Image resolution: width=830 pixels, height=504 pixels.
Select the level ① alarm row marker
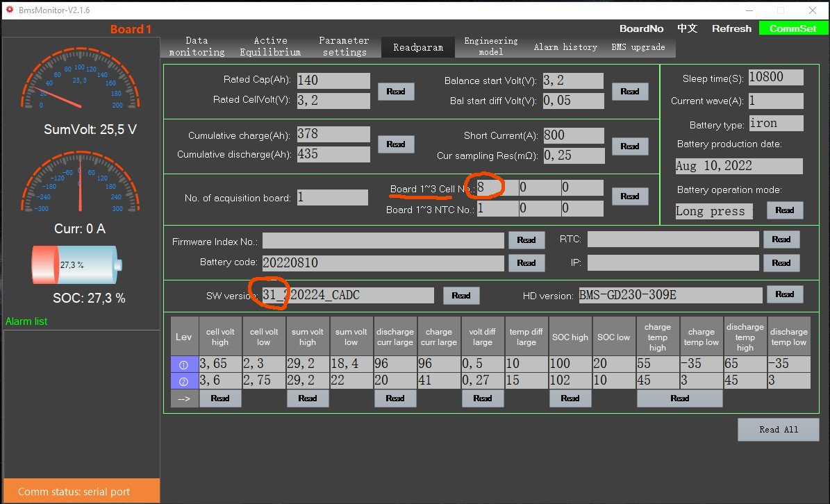click(x=184, y=364)
